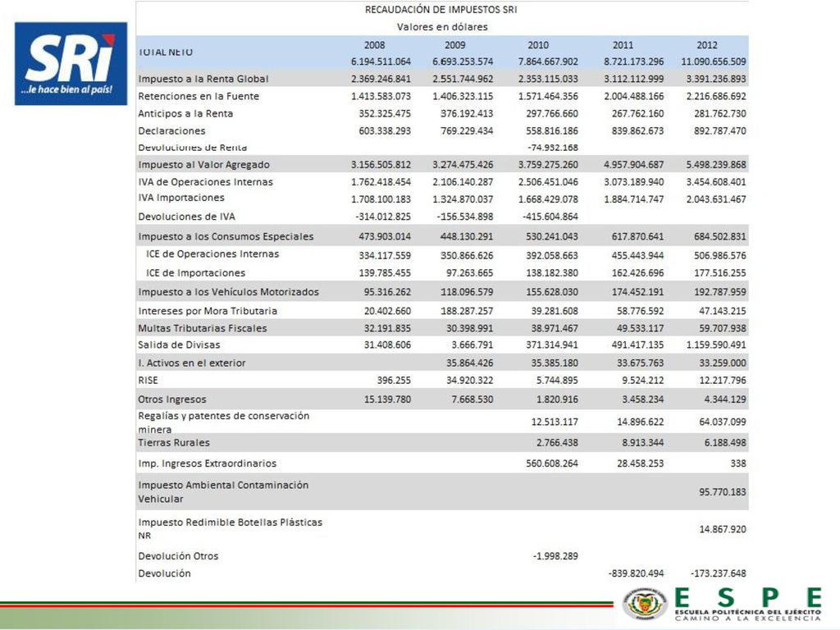Click 'Impuesto Ambiental Contaminación' label
The width and height of the screenshot is (840, 630).
pos(223,486)
